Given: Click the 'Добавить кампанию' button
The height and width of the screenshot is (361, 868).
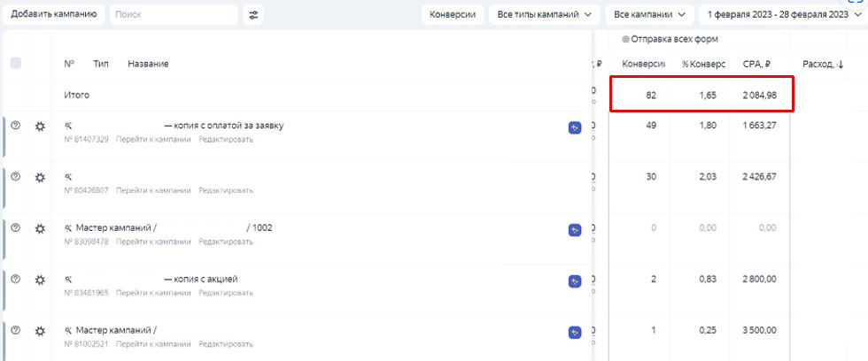Looking at the screenshot, I should pyautogui.click(x=54, y=15).
